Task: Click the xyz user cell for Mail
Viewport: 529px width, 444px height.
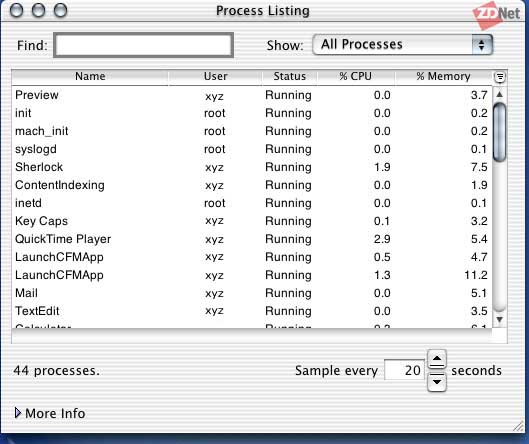Action: coord(214,294)
